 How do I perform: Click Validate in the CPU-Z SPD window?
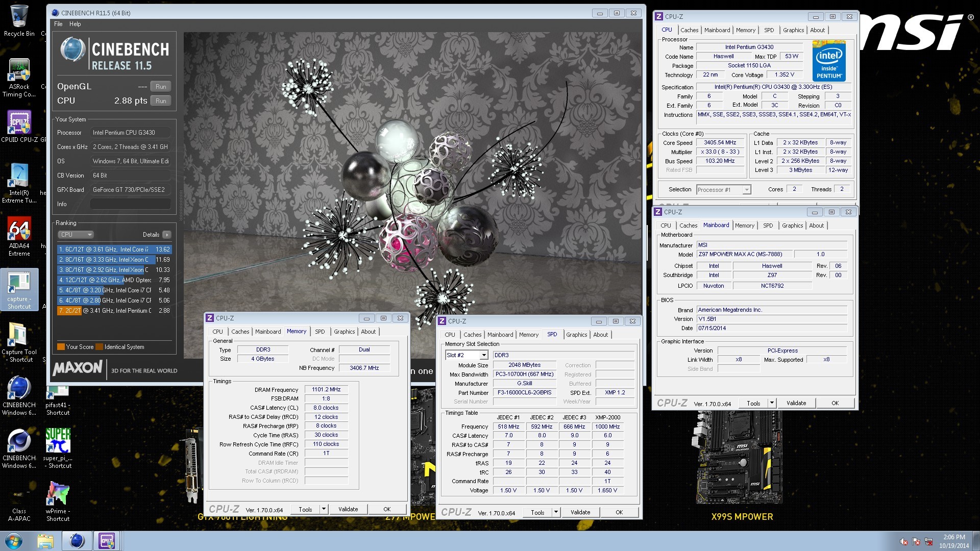[580, 512]
